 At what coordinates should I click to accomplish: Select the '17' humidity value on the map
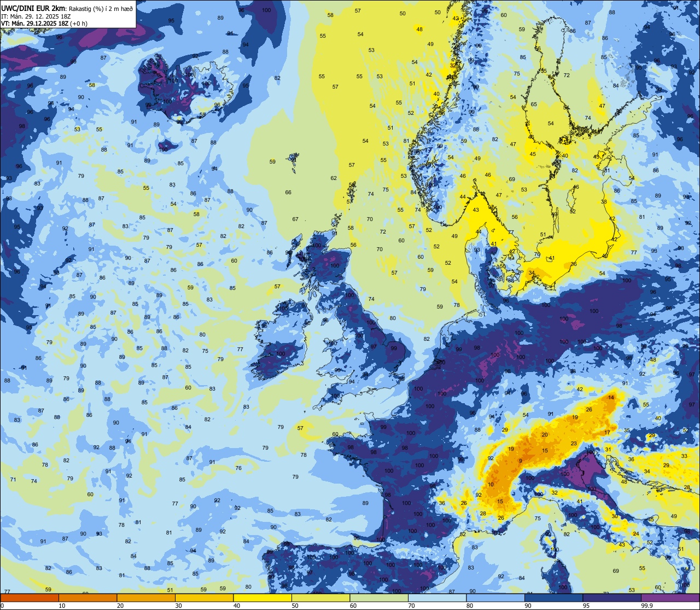607,432
